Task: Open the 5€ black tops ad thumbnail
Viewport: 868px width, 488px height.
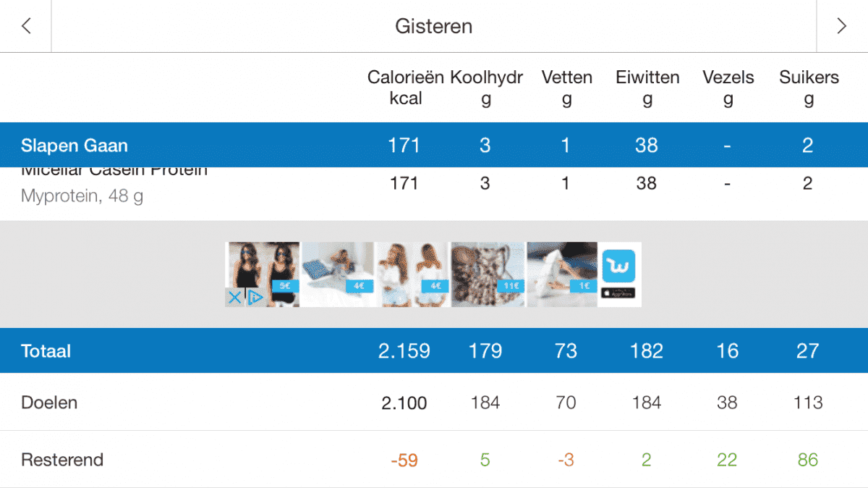Action: coord(263,269)
